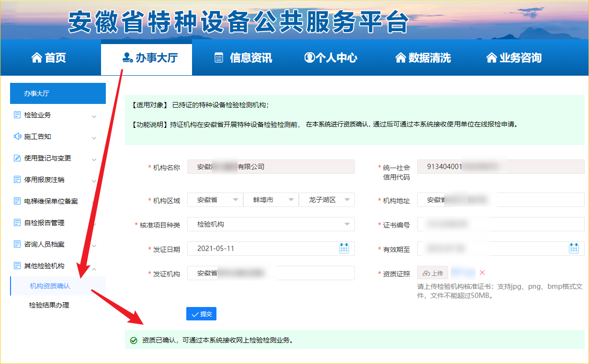
Task: Click the edit icon next to 使用登记与变更
Action: (x=17, y=158)
